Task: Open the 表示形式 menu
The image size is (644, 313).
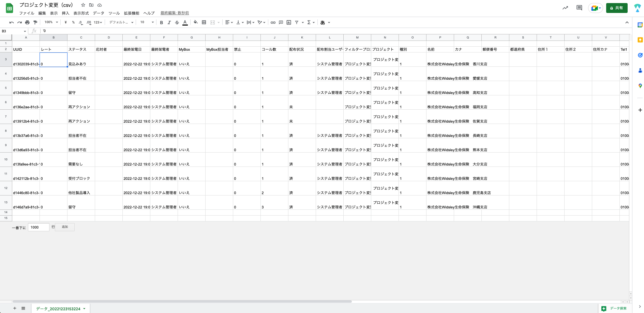Action: click(81, 13)
